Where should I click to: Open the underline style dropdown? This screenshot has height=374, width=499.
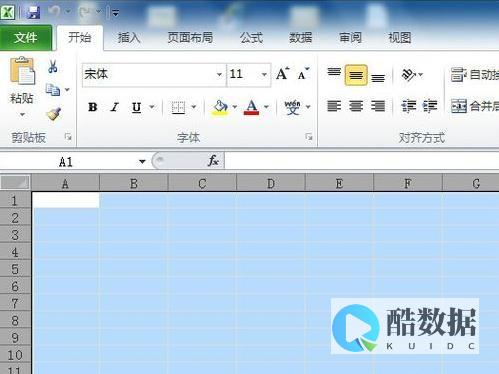point(152,107)
